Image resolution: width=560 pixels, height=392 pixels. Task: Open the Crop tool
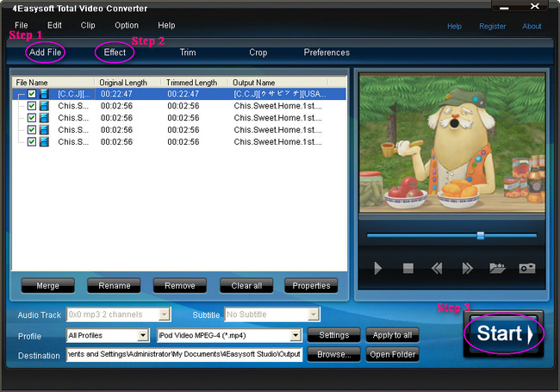coord(258,53)
